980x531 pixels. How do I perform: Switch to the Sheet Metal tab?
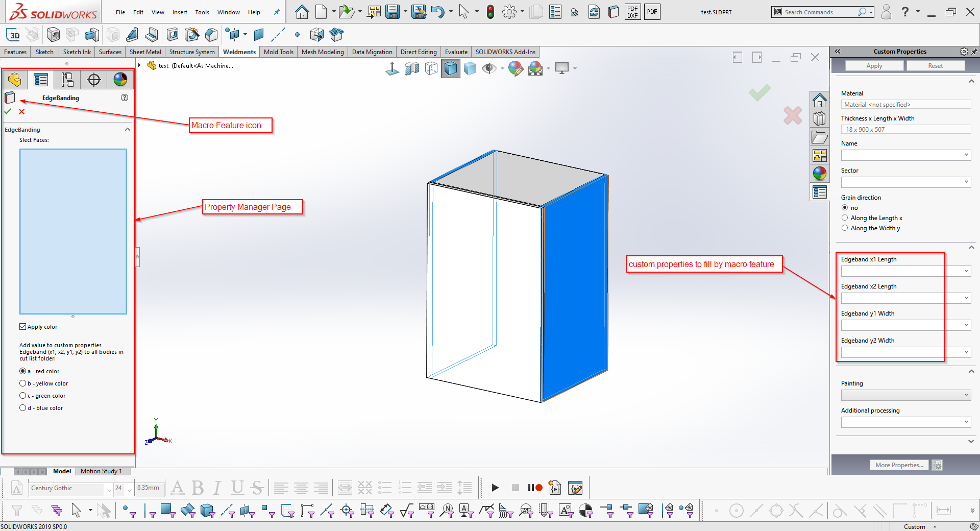(145, 52)
